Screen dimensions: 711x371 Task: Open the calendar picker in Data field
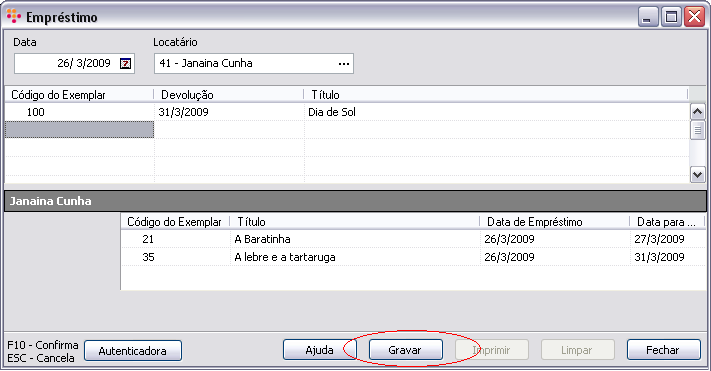(126, 63)
